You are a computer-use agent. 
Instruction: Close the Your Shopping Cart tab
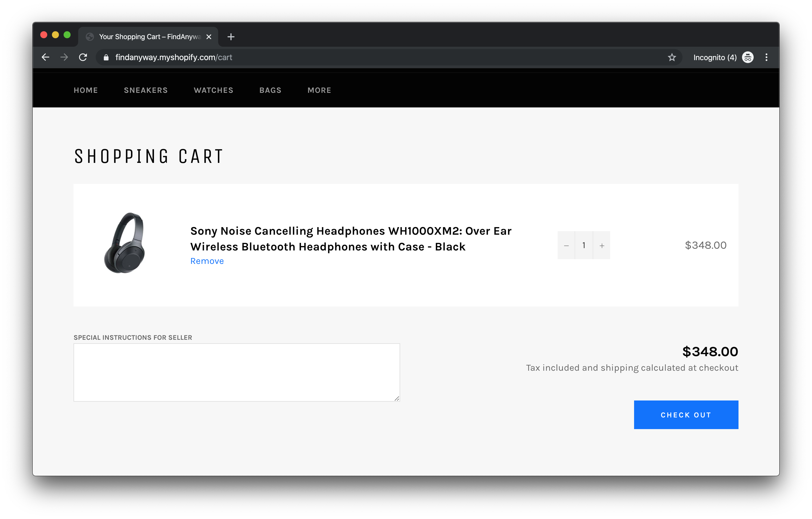coord(209,37)
